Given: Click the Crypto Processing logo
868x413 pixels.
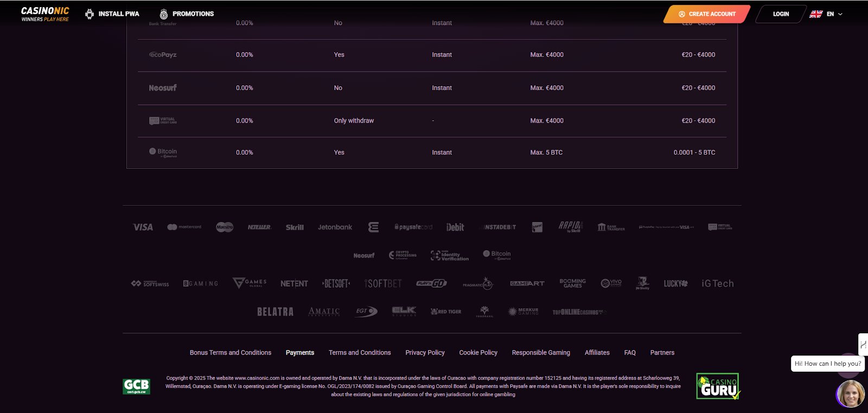Looking at the screenshot, I should [x=403, y=255].
